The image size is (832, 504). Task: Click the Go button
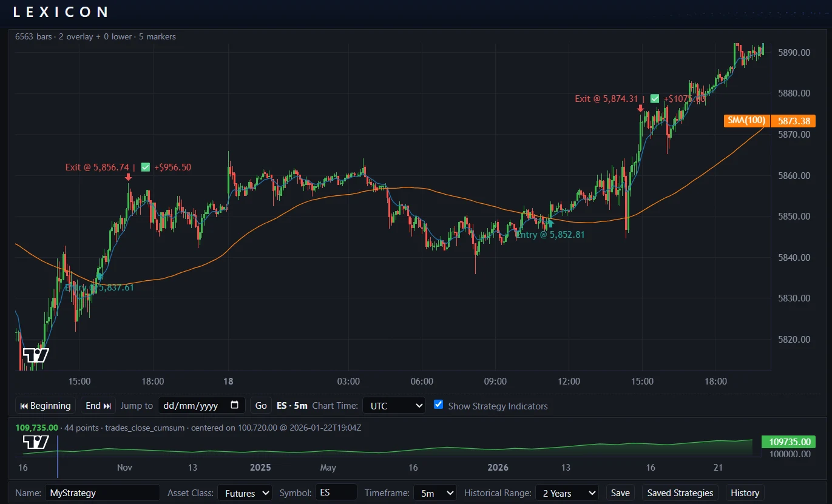coord(260,405)
